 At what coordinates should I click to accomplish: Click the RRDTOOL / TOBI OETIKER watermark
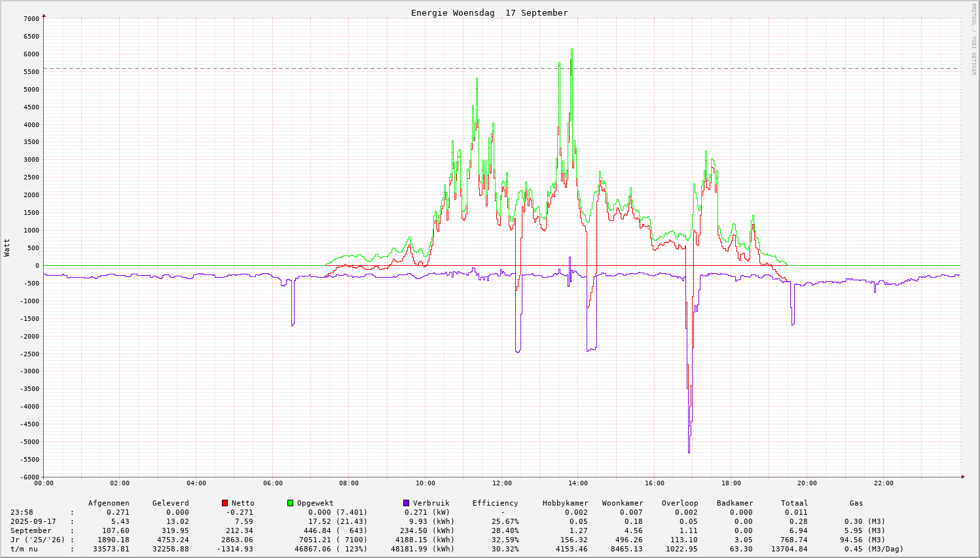coord(973,39)
